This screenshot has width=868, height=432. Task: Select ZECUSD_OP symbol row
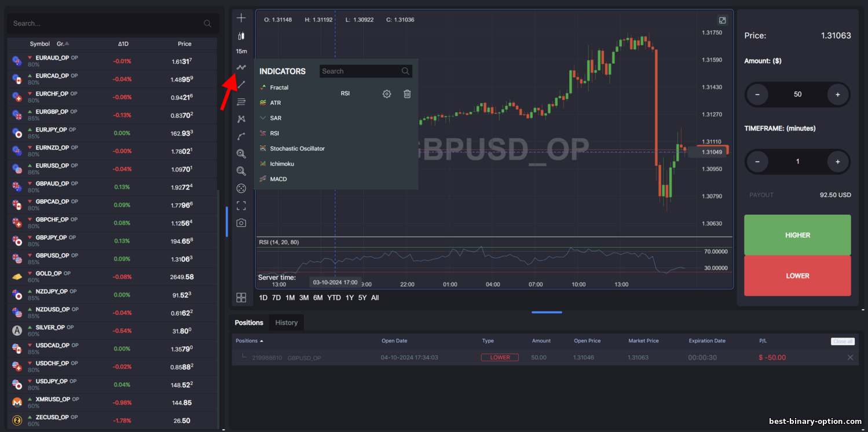(112, 420)
